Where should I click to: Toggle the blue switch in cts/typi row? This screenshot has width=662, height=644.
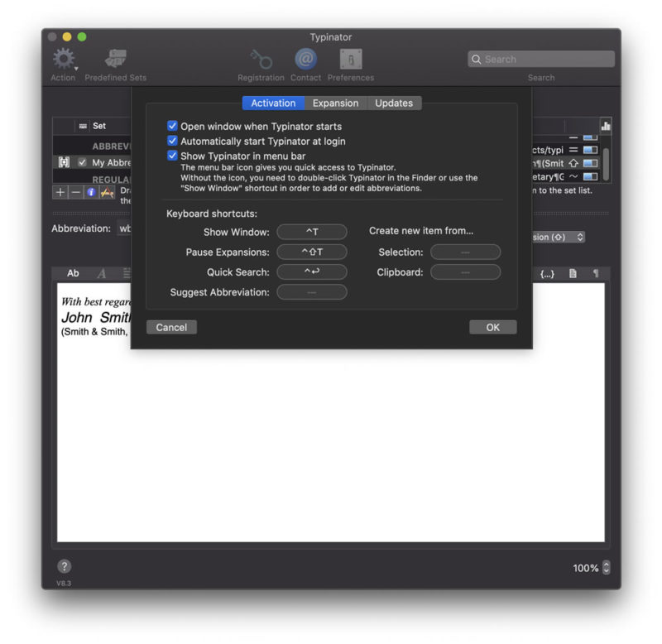pos(590,150)
